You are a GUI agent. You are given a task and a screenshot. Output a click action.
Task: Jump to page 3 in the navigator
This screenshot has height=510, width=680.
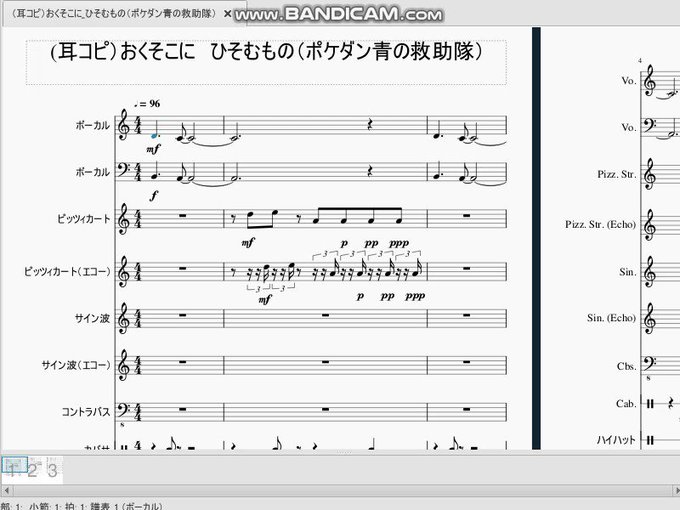[x=52, y=470]
